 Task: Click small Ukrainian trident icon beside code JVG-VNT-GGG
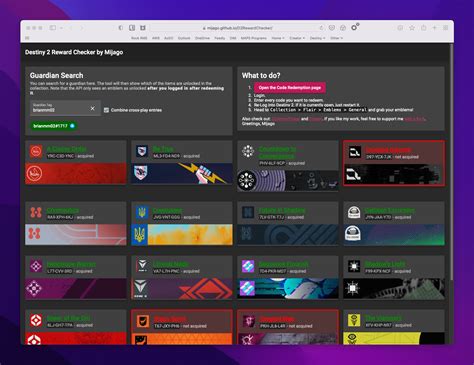[x=142, y=212]
